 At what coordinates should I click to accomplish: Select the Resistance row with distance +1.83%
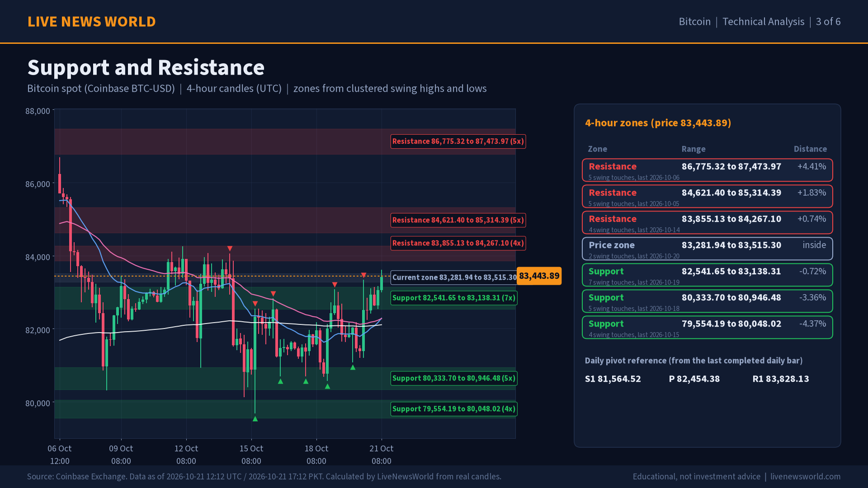(x=707, y=197)
